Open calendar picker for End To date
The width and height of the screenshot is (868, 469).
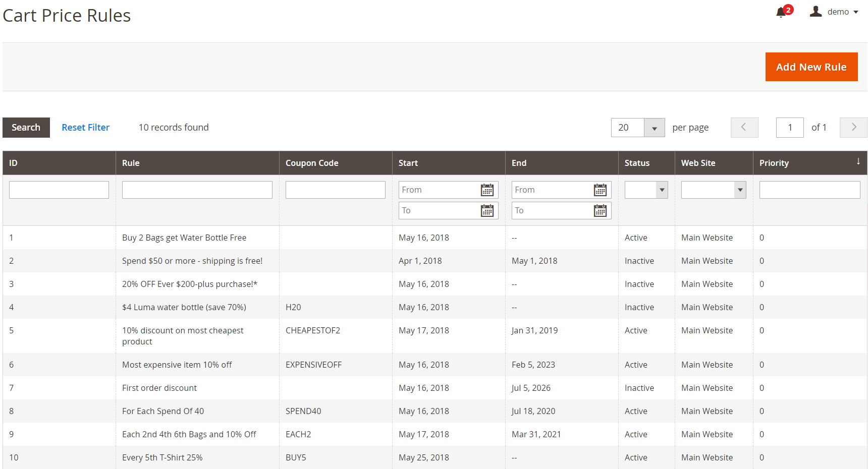pos(600,211)
